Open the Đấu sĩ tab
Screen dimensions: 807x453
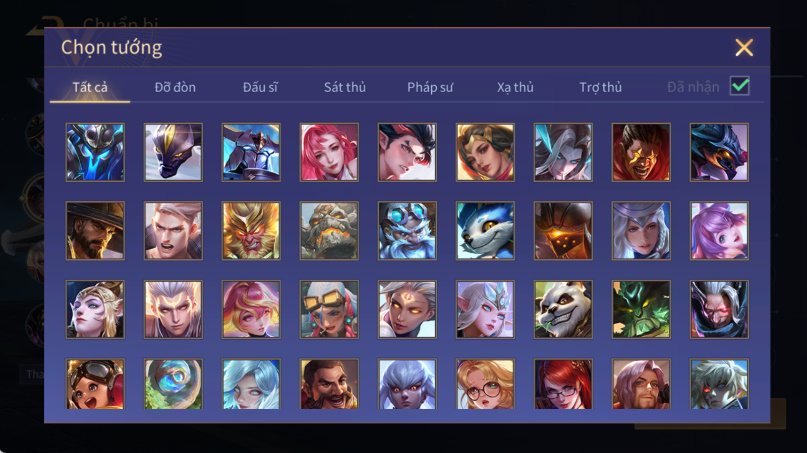[x=260, y=87]
